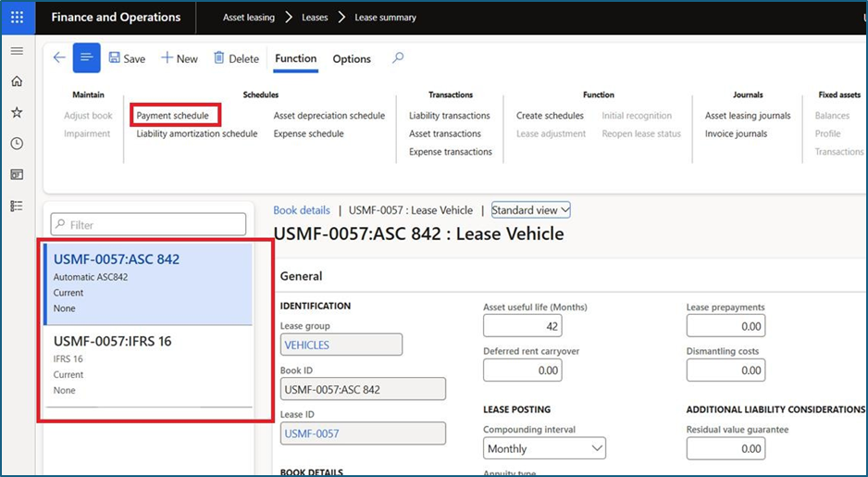Screen dimensions: 868x477
Task: Open Workspaces icon in the sidebar
Action: click(17, 174)
